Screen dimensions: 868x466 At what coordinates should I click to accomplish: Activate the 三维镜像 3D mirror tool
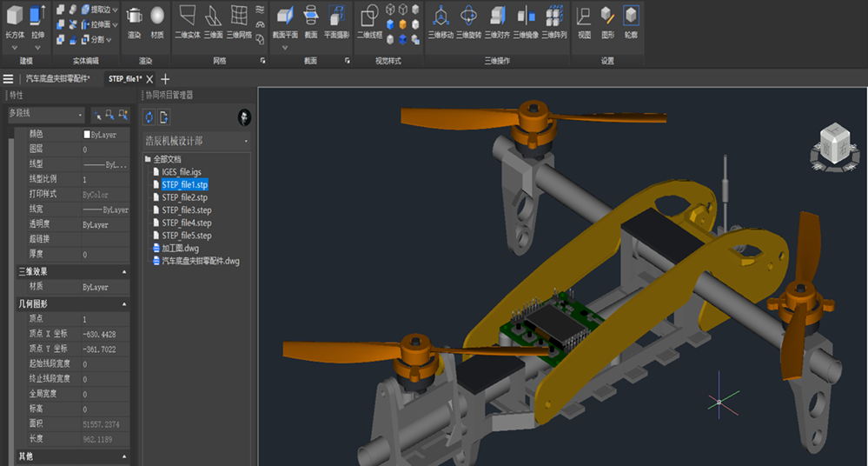pos(526,21)
